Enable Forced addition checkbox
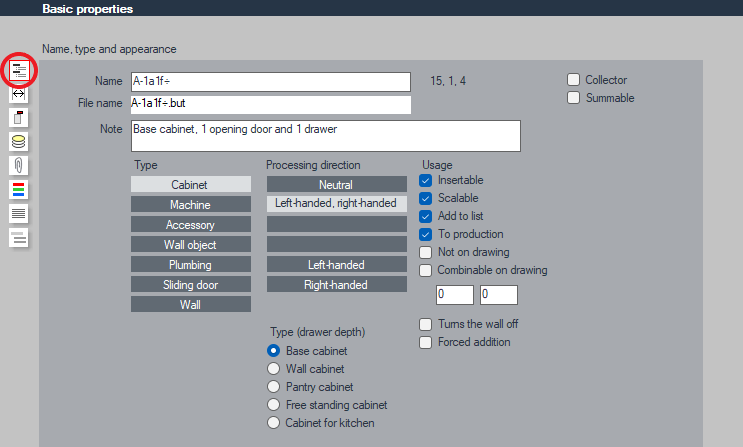This screenshot has height=447, width=743. (x=426, y=342)
